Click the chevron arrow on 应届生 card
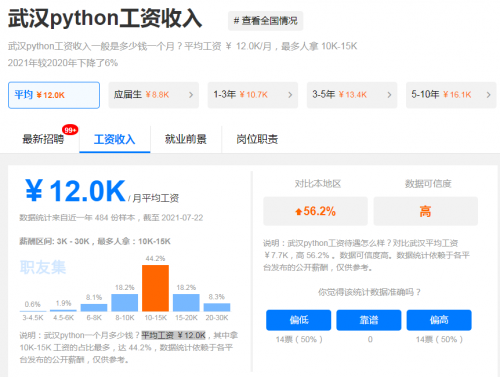Image resolution: width=500 pixels, height=377 pixels. pos(191,95)
